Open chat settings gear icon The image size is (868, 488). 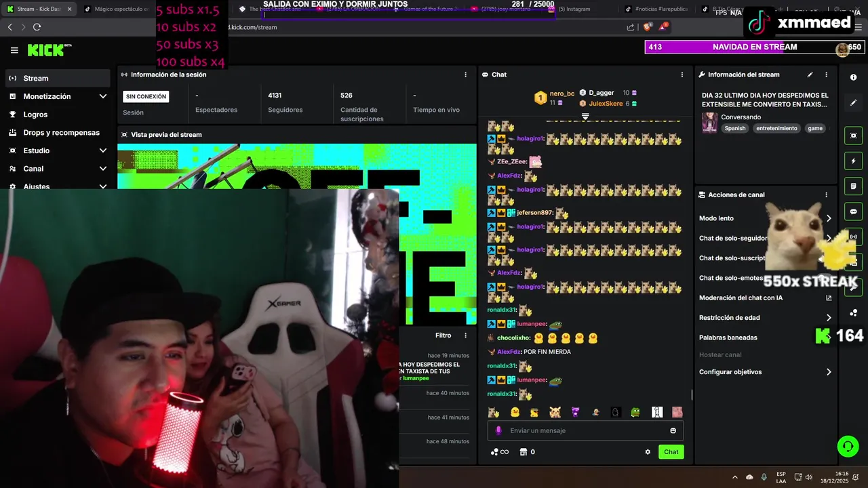coord(648,452)
